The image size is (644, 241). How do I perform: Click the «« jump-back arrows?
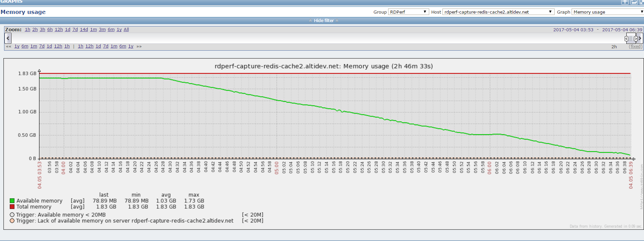[8, 46]
